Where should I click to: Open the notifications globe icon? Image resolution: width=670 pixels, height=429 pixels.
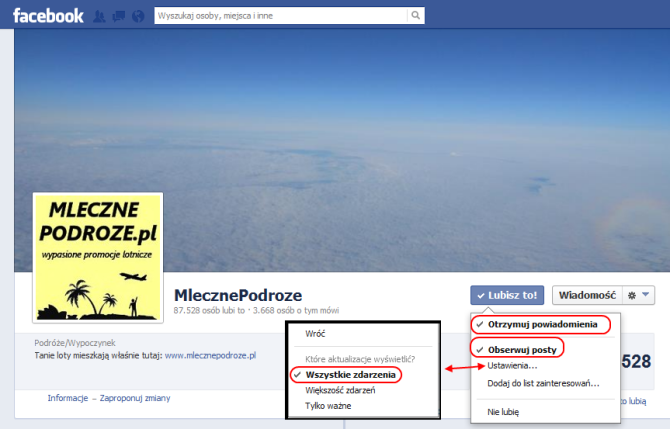point(136,16)
